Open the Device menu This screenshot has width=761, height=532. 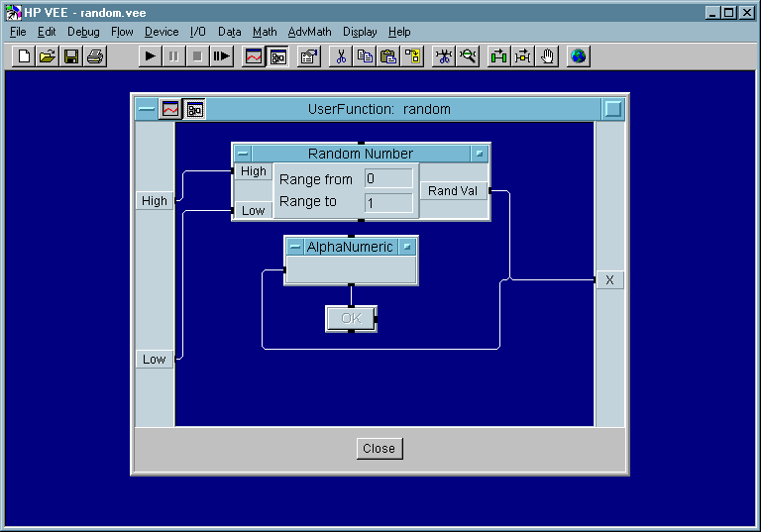click(x=161, y=32)
